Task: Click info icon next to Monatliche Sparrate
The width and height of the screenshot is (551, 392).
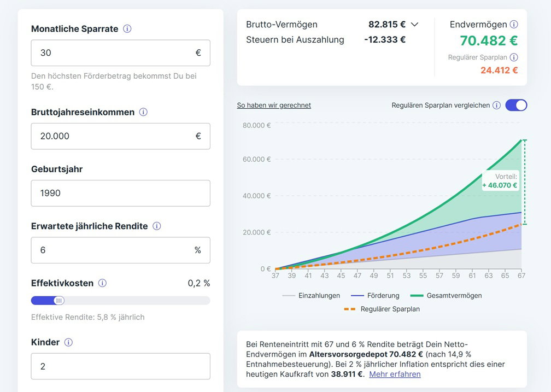Action: tap(127, 29)
